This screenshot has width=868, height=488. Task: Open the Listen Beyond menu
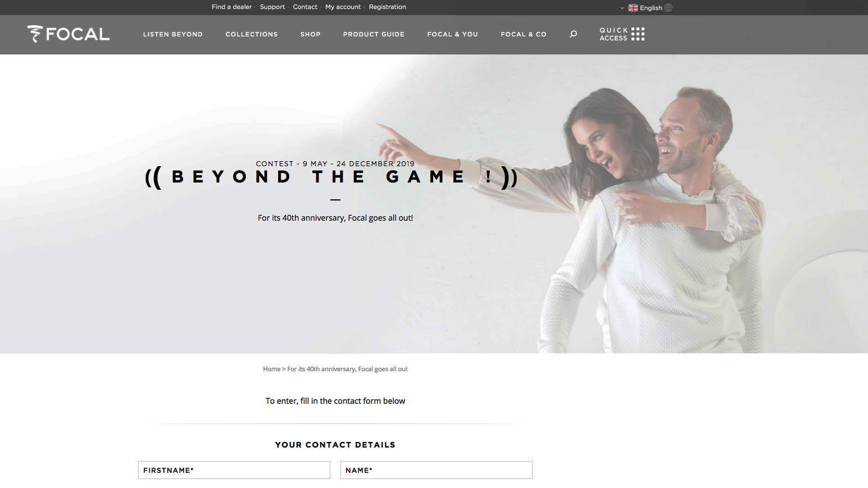pyautogui.click(x=172, y=34)
